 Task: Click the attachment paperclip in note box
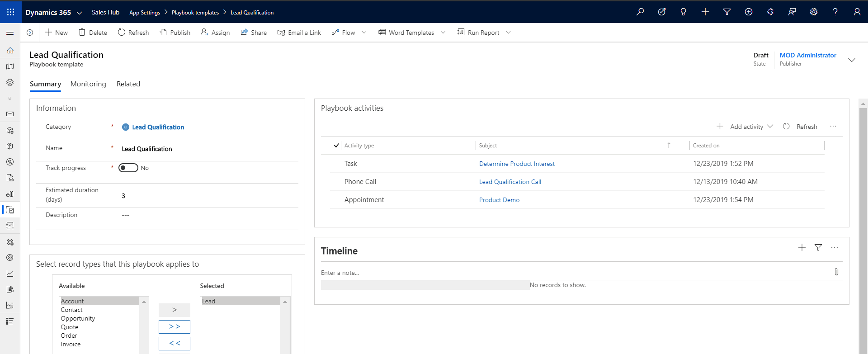(836, 272)
